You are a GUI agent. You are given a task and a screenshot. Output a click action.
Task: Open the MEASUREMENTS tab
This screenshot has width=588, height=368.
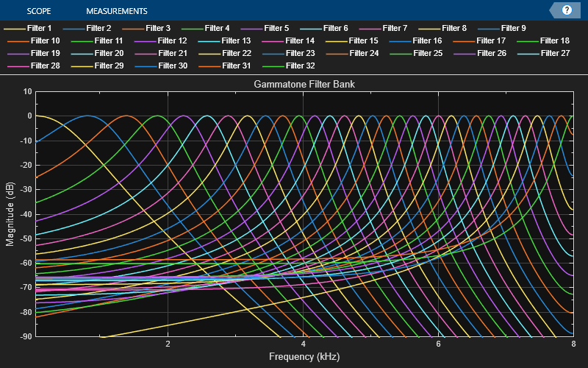click(116, 11)
